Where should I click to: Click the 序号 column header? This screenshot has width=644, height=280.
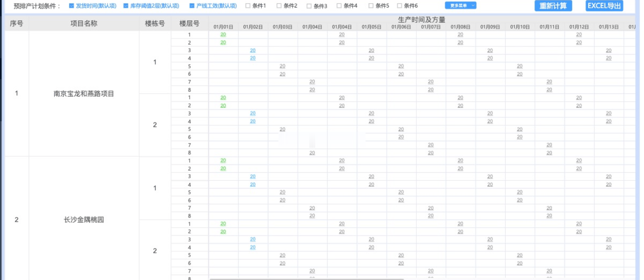(16, 23)
